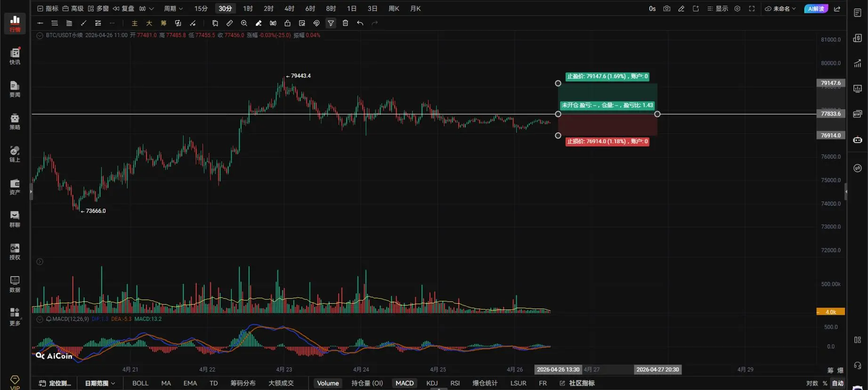
Task: Open the notes panel icon on right sidebar
Action: 858,13
